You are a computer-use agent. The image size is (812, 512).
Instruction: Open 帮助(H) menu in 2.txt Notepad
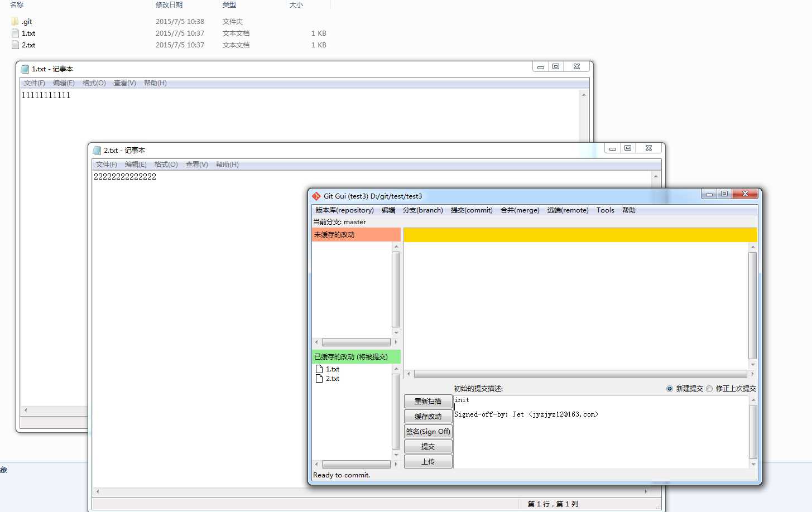227,165
